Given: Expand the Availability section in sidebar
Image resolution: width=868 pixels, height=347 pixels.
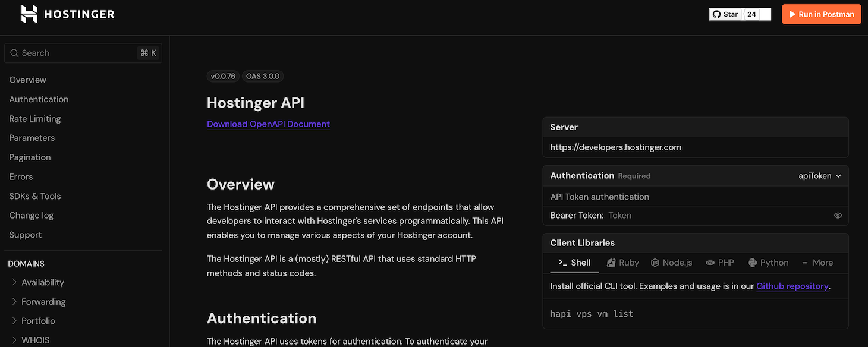Looking at the screenshot, I should (15, 282).
